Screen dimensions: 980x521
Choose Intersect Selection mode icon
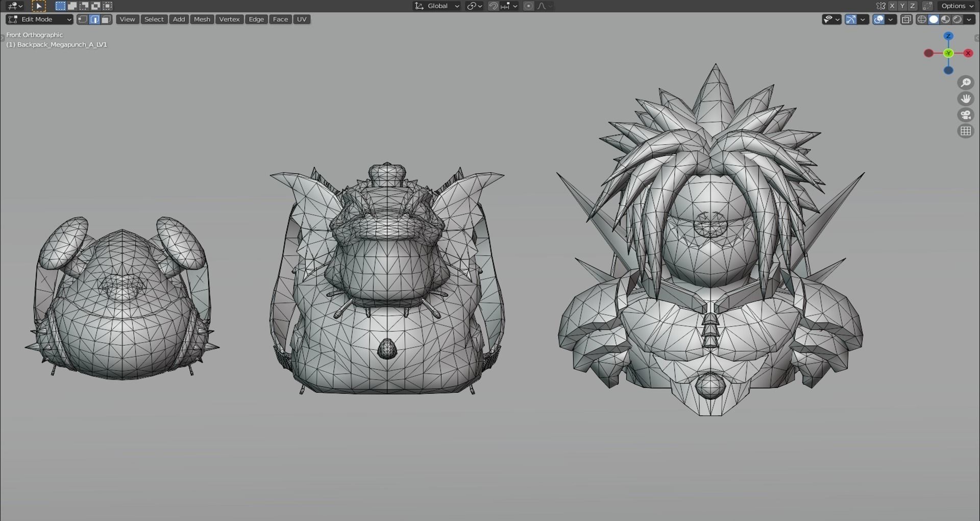point(107,6)
